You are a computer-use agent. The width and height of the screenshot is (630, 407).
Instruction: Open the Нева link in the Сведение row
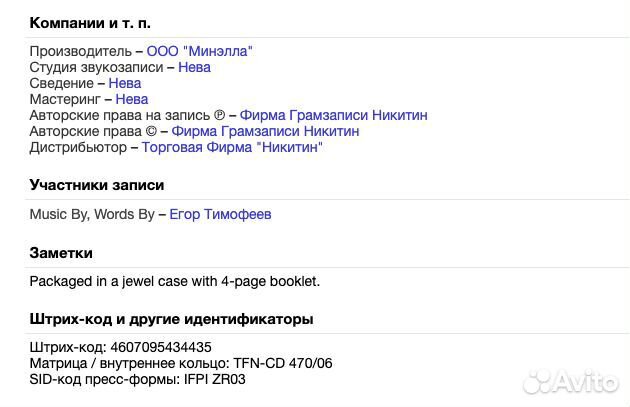click(124, 83)
